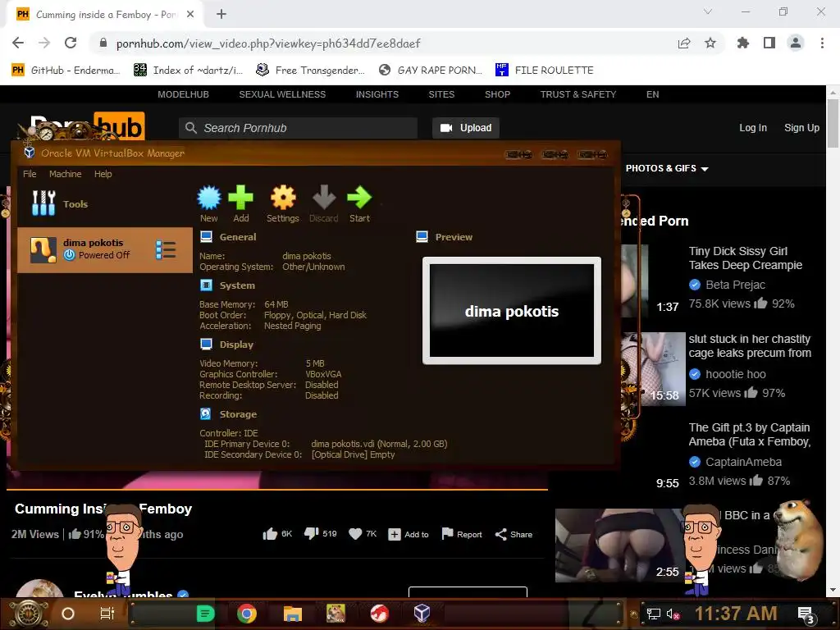Click the Sign Up link

click(801, 128)
